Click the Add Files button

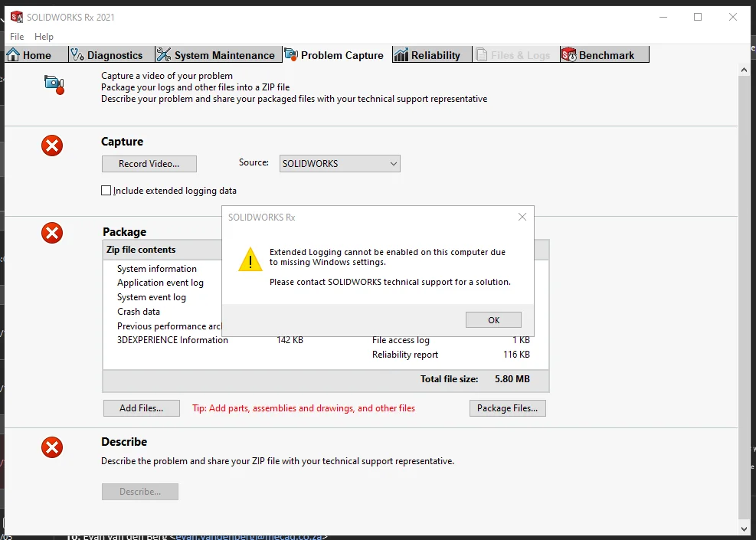point(141,408)
